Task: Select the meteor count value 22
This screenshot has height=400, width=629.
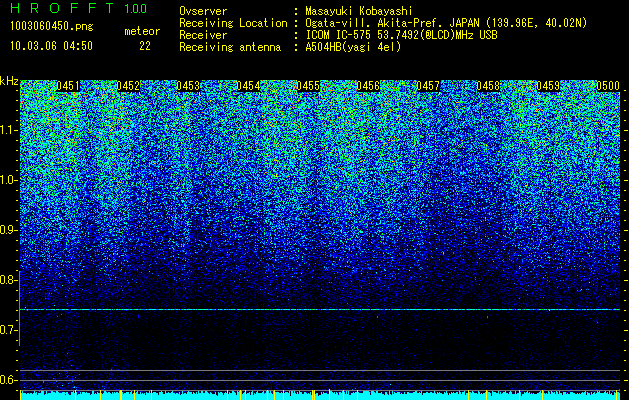Action: click(x=145, y=46)
